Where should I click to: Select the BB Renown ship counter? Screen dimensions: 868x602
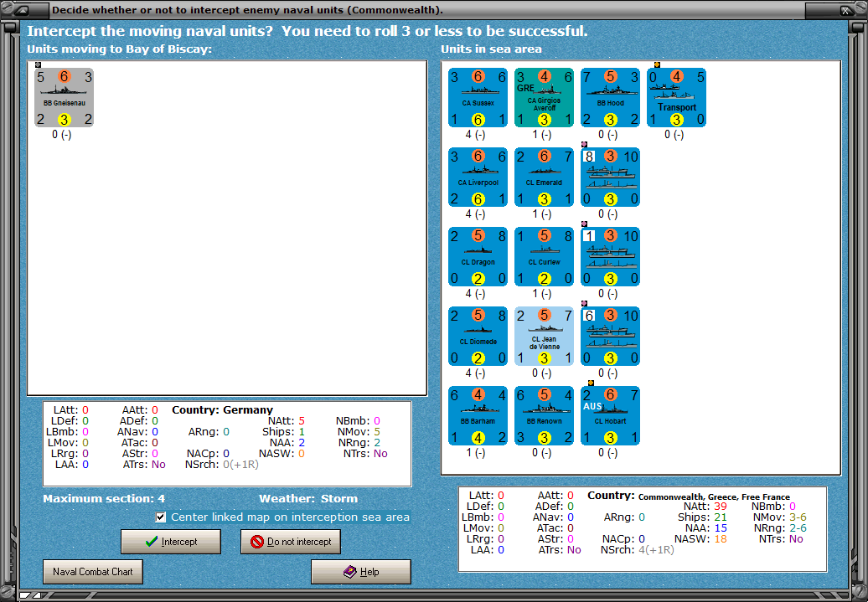coord(544,415)
